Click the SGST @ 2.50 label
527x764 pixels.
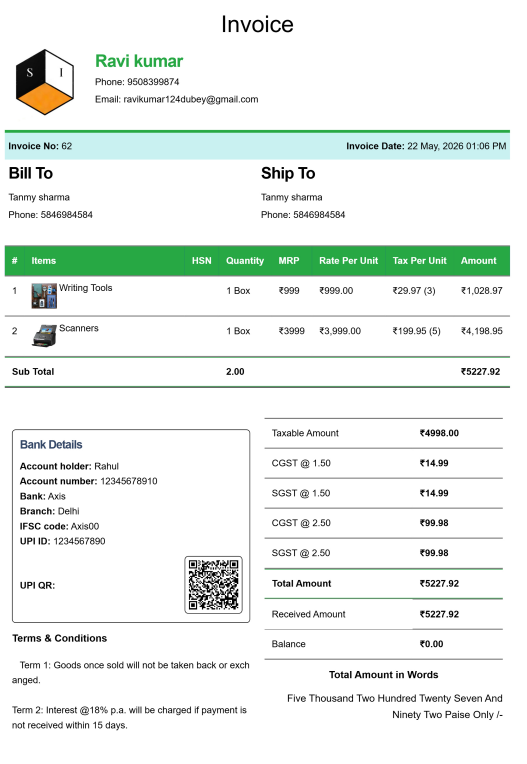pyautogui.click(x=301, y=553)
